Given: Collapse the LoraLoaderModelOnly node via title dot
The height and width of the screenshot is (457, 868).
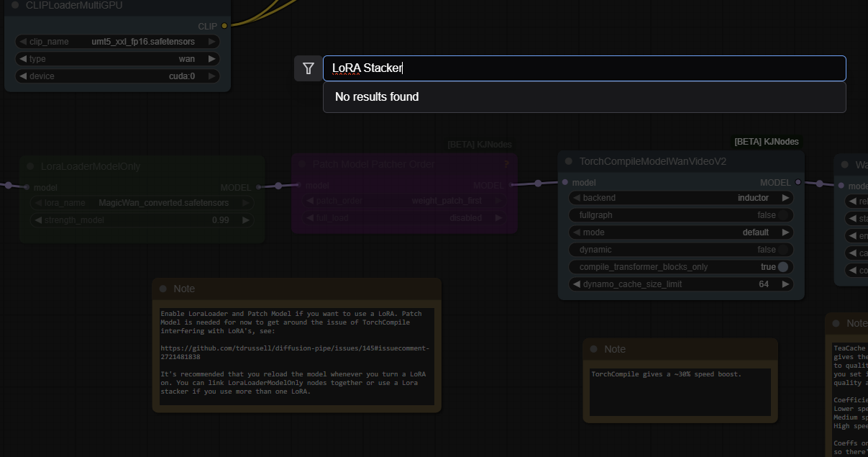Looking at the screenshot, I should click(30, 166).
